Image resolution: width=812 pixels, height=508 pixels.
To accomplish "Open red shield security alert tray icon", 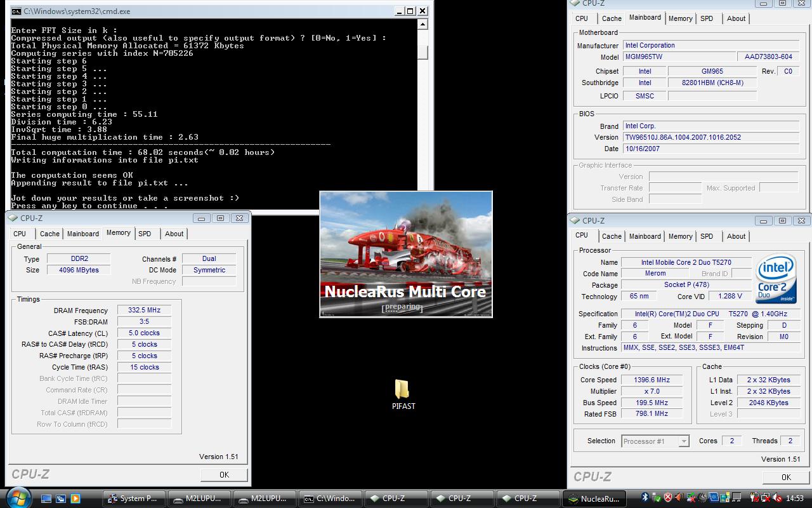I will tap(668, 497).
